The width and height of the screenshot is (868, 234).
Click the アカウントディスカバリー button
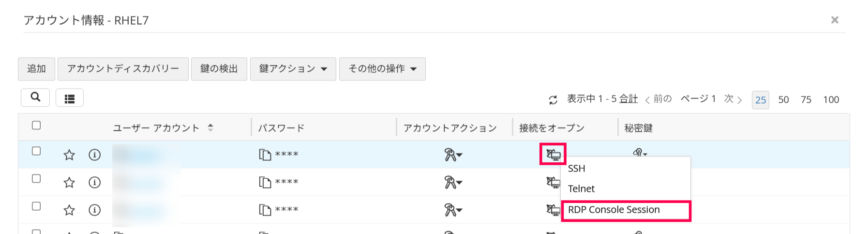tap(123, 69)
